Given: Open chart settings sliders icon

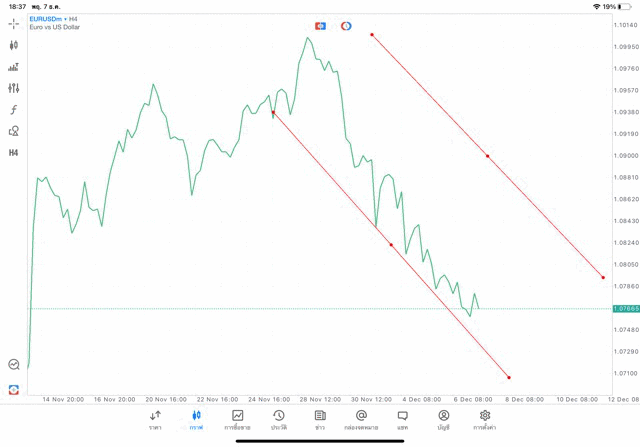Looking at the screenshot, I should [13, 88].
